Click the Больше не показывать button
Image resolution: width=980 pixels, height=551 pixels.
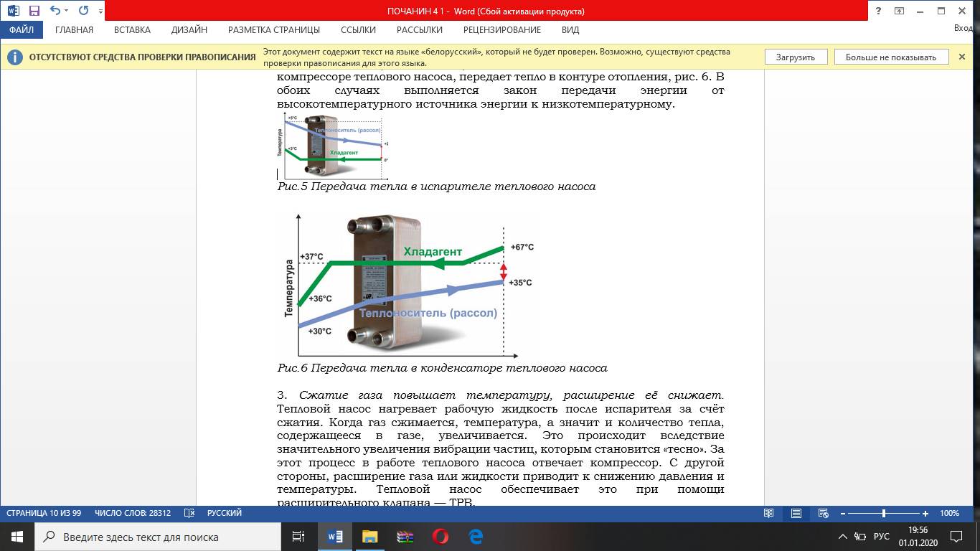point(890,57)
